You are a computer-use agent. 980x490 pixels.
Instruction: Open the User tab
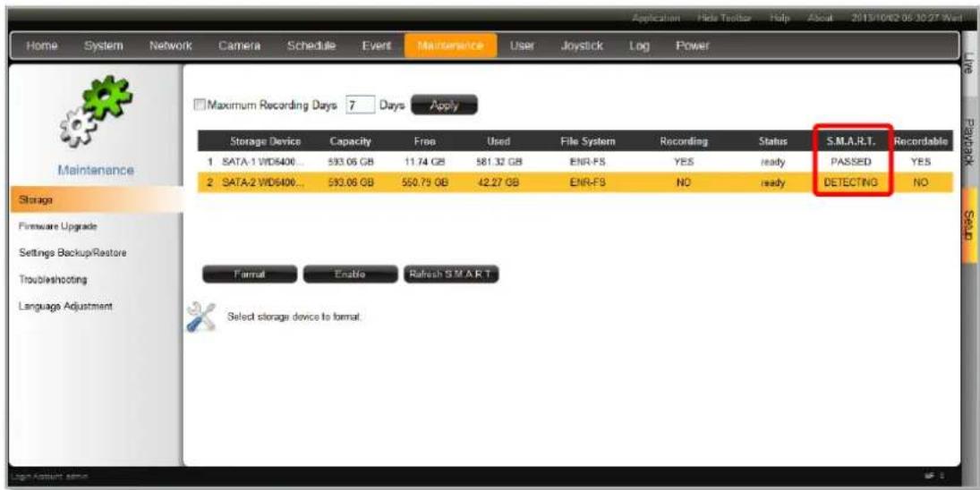[521, 46]
